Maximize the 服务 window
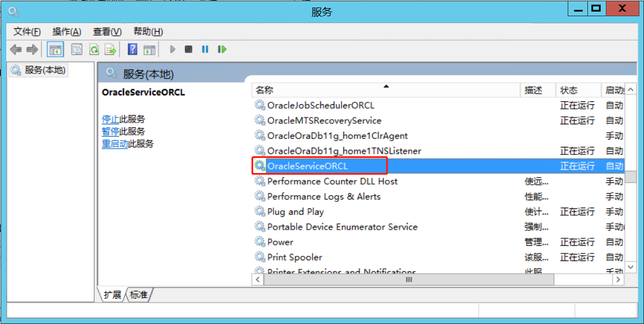Viewport: 644px width, 324px height. point(595,8)
